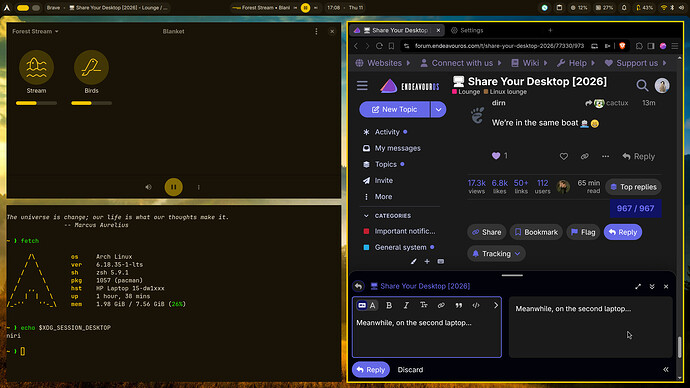This screenshot has height=388, width=690.
Task: Open the dropdown arrow beside New Topic
Action: (x=438, y=110)
